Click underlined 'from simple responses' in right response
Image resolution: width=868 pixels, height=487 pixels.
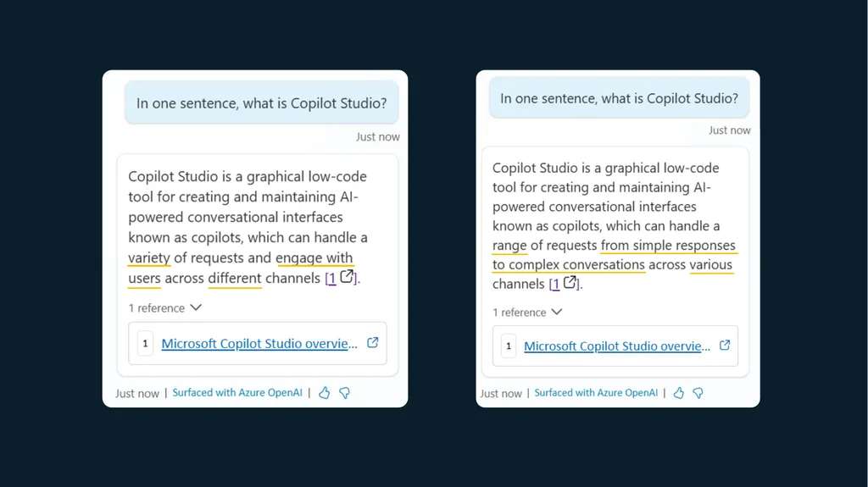pyautogui.click(x=668, y=245)
